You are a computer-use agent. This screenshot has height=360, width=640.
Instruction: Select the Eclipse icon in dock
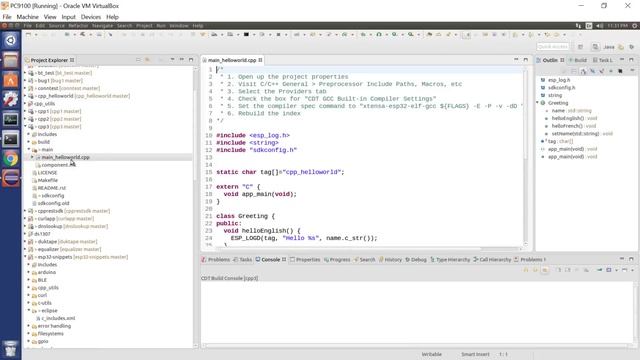(x=11, y=178)
